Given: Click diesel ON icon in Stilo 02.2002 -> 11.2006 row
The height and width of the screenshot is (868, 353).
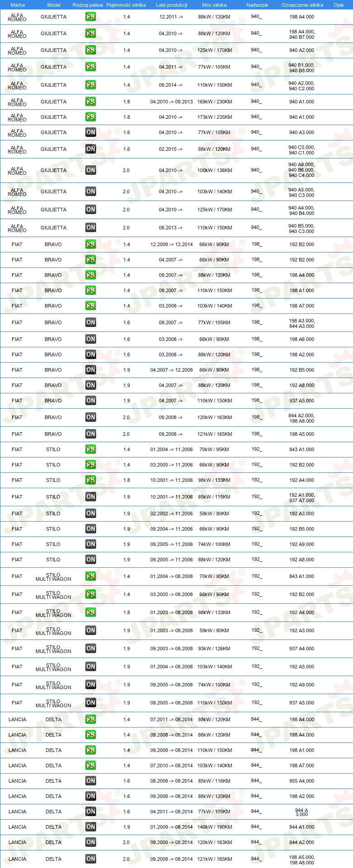Looking at the screenshot, I should click(x=91, y=513).
